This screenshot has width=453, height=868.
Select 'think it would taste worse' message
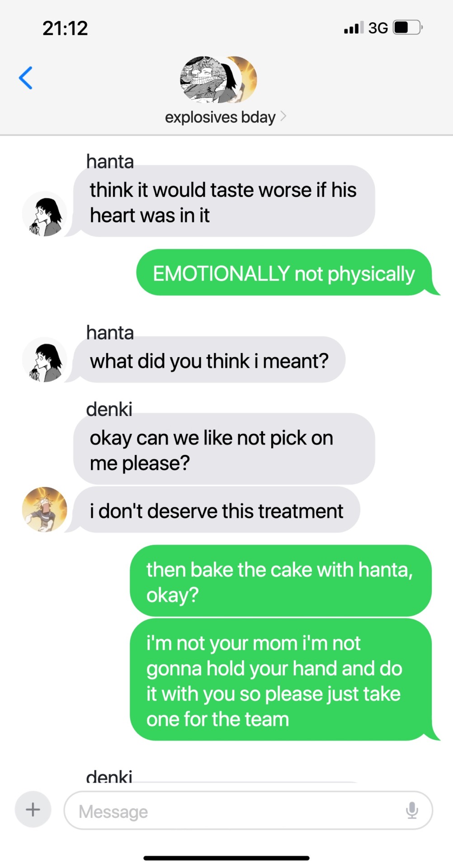pyautogui.click(x=224, y=201)
